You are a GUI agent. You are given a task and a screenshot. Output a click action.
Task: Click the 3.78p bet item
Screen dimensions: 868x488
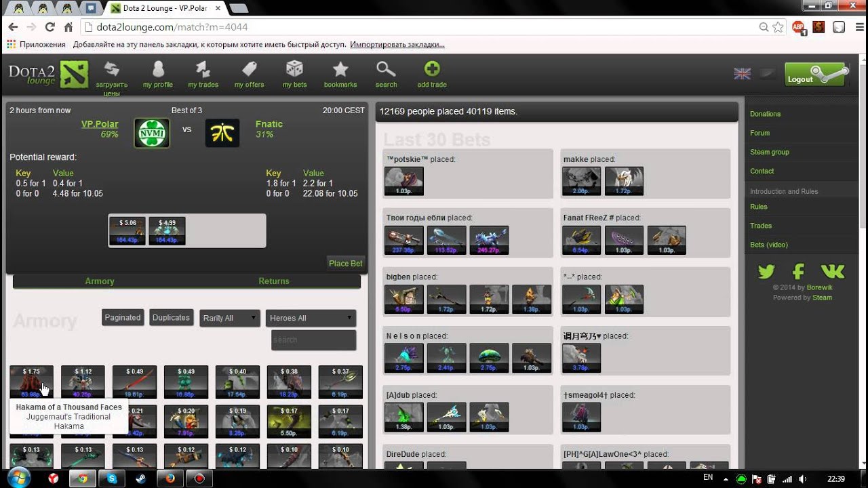581,359
